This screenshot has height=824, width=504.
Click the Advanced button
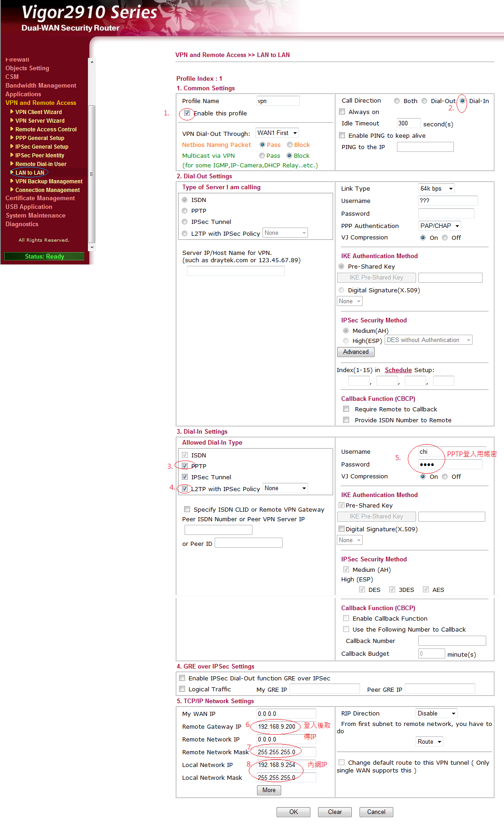coord(356,352)
